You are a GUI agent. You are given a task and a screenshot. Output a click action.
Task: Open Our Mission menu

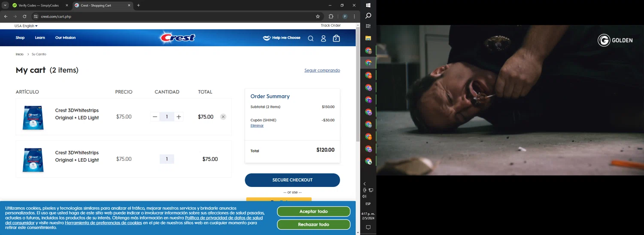click(x=65, y=38)
